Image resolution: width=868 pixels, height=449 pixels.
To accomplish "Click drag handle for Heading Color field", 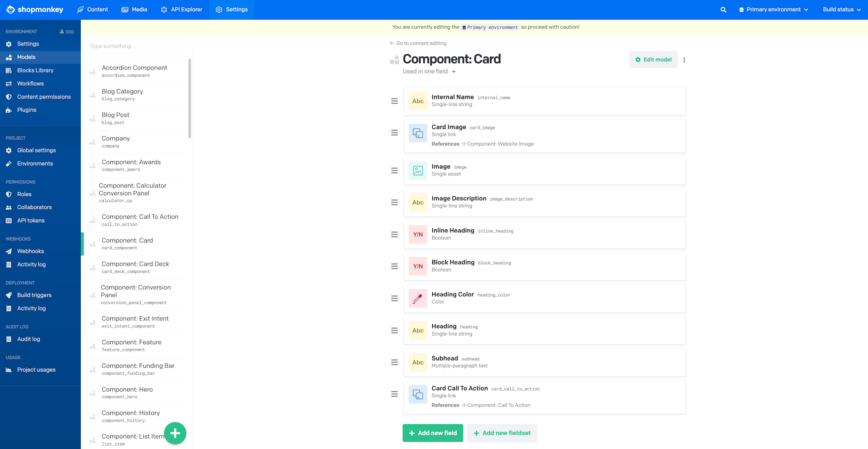I will tap(394, 298).
